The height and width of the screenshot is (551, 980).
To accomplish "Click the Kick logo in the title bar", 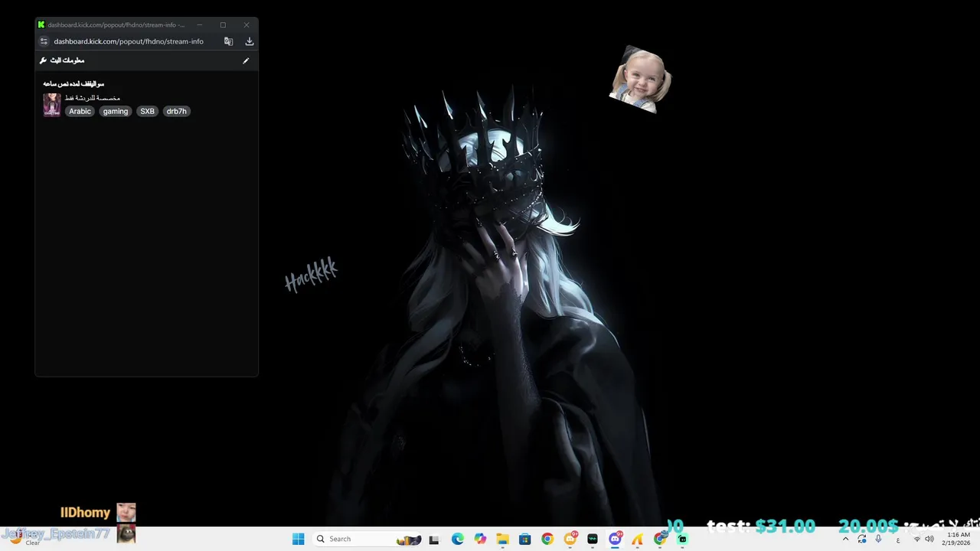I will pyautogui.click(x=41, y=24).
